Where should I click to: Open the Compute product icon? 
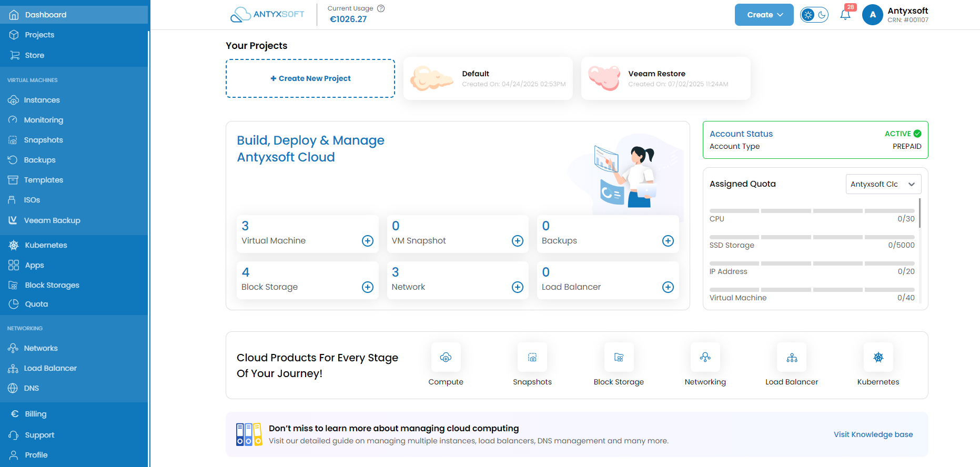[x=446, y=358]
